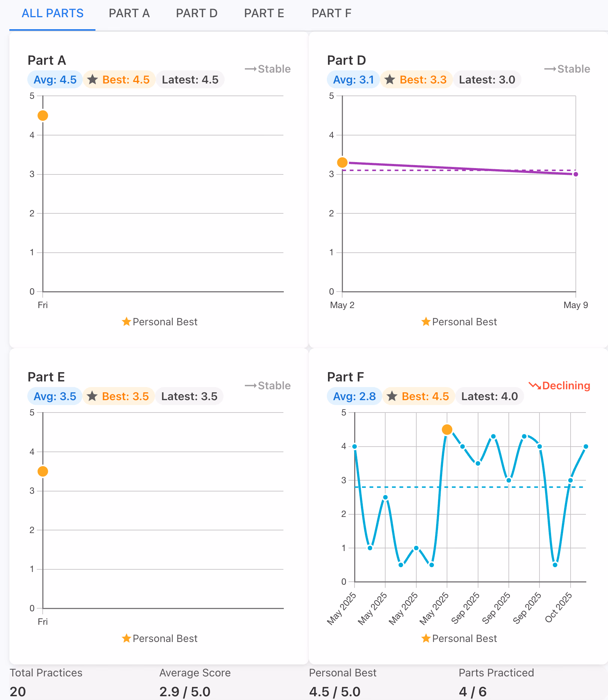Switch to the PART A tab
The image size is (608, 700).
click(129, 13)
